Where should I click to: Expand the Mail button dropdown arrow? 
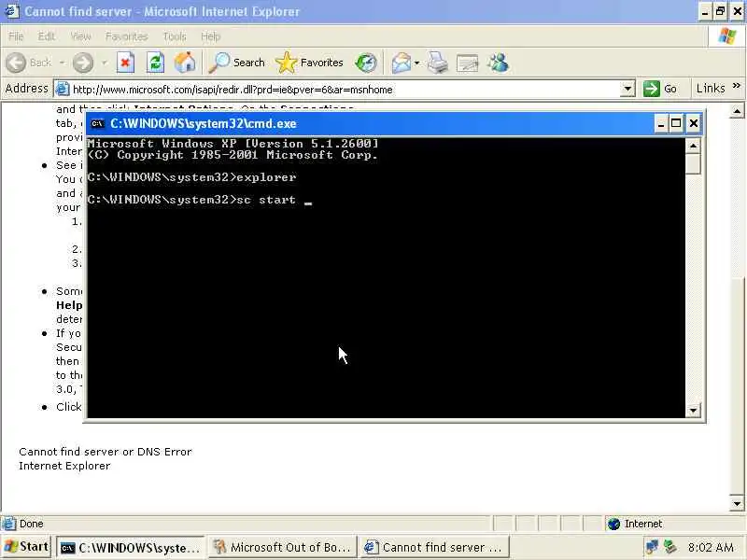click(416, 63)
